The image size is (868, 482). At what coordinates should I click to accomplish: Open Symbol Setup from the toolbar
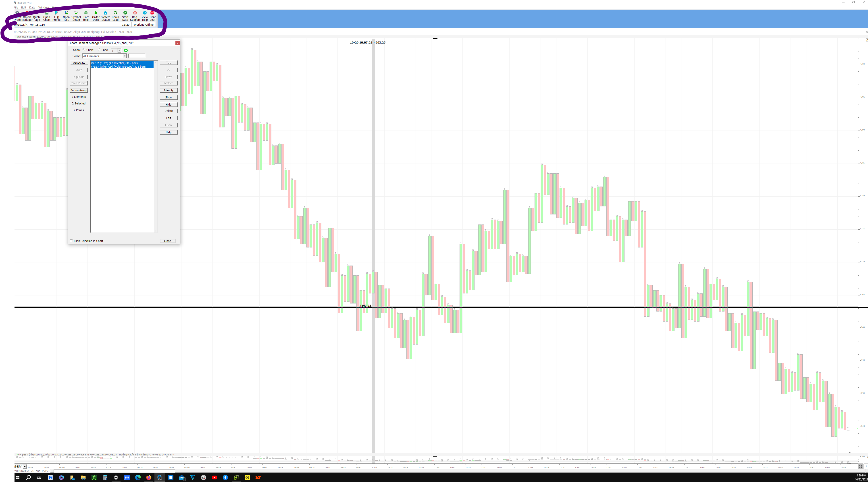(76, 16)
